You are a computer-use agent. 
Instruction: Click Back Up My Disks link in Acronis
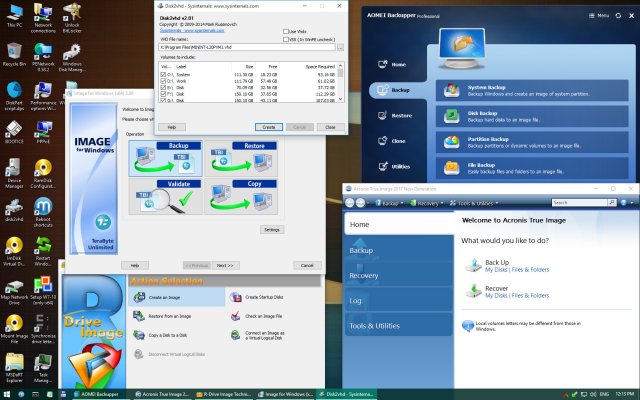[x=496, y=270]
